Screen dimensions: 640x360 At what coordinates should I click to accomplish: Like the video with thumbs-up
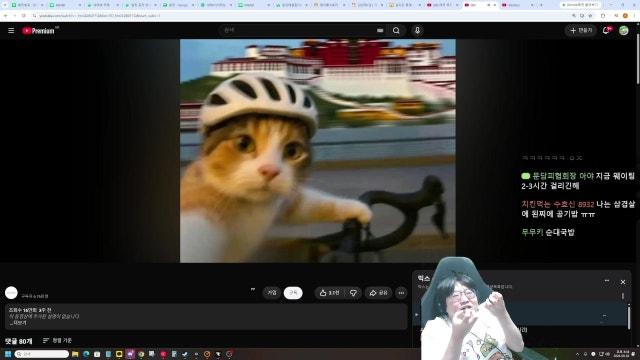(330, 293)
